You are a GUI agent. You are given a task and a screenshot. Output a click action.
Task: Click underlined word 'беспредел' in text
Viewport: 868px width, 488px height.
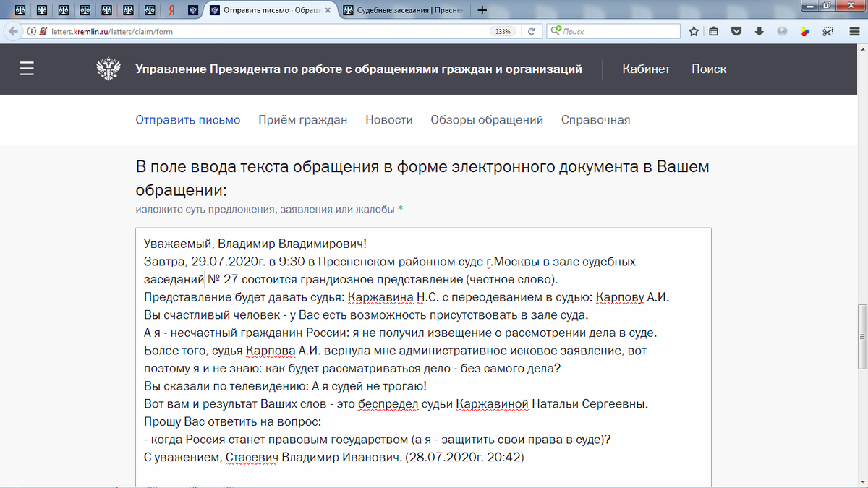pos(388,403)
